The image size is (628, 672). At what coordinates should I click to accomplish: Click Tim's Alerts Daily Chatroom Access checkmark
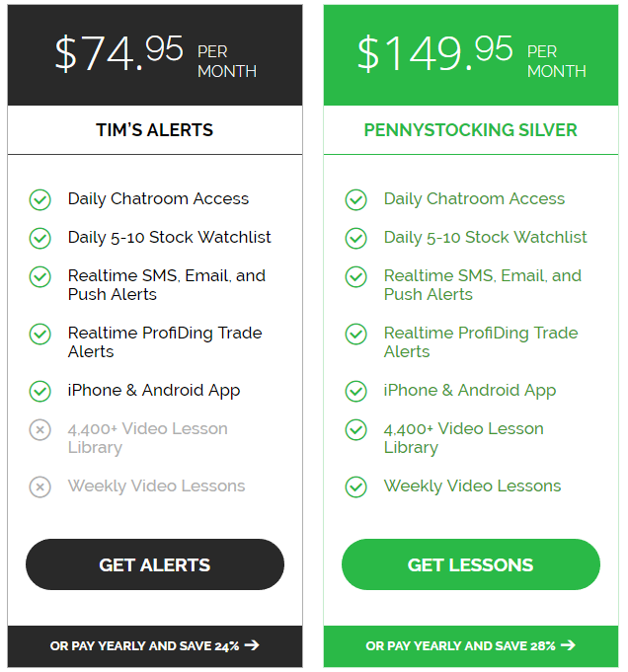39,199
